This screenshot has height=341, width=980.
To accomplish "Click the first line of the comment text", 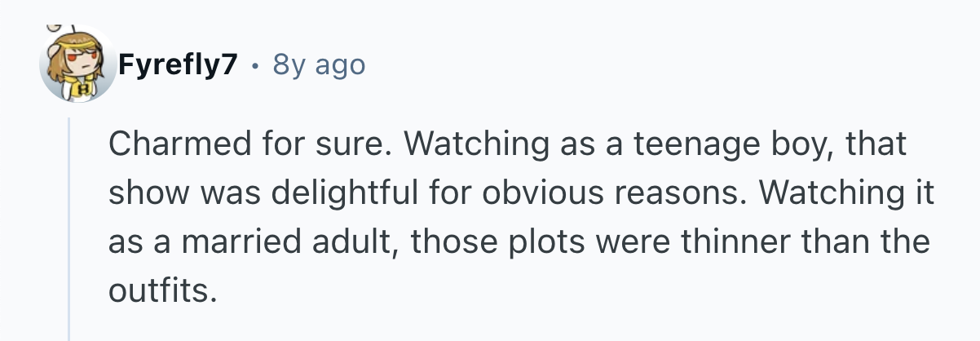I will tap(508, 145).
